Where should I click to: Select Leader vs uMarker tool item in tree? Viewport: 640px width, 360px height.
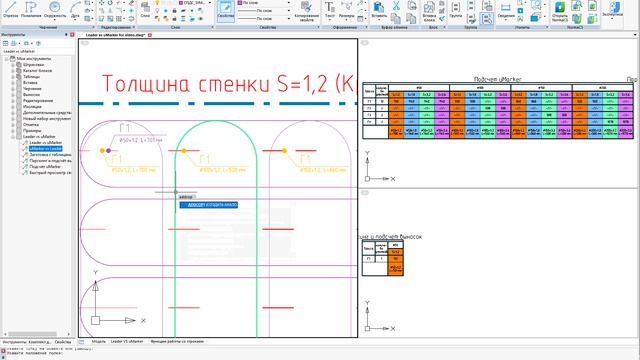click(x=45, y=142)
